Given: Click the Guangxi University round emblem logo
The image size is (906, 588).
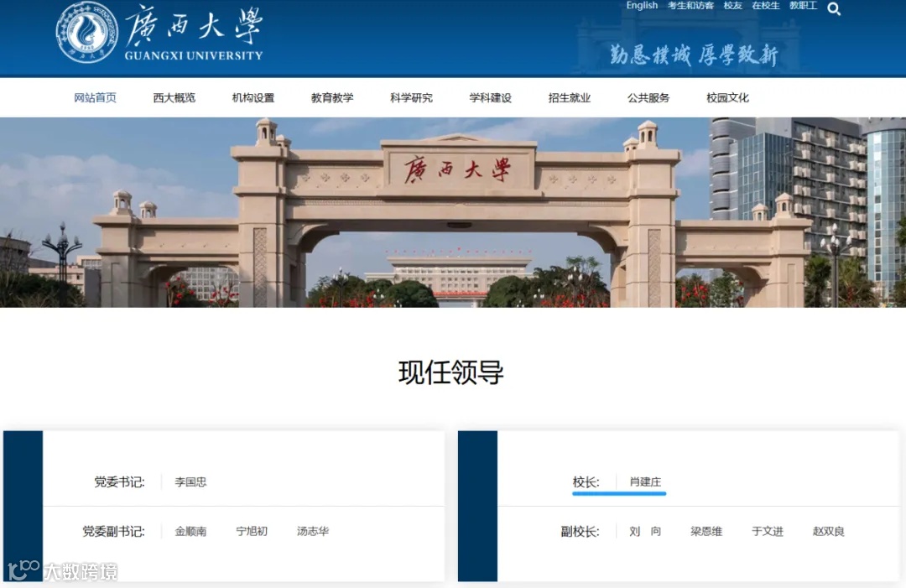Looking at the screenshot, I should pyautogui.click(x=86, y=33).
